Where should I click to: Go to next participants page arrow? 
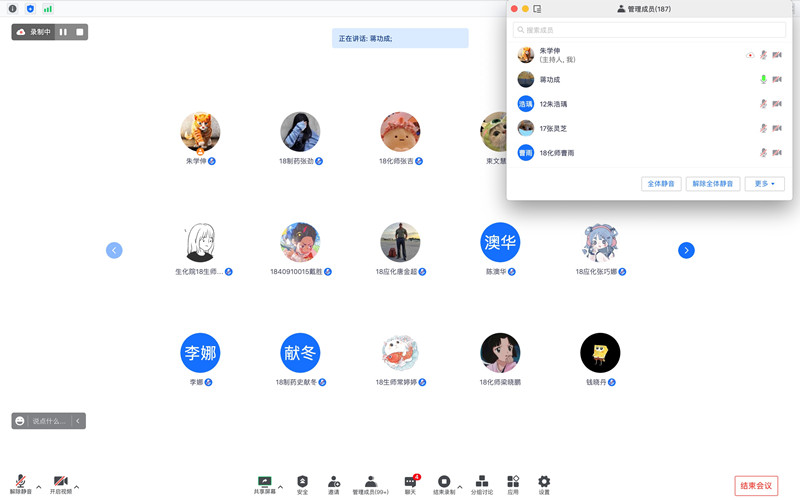point(686,251)
